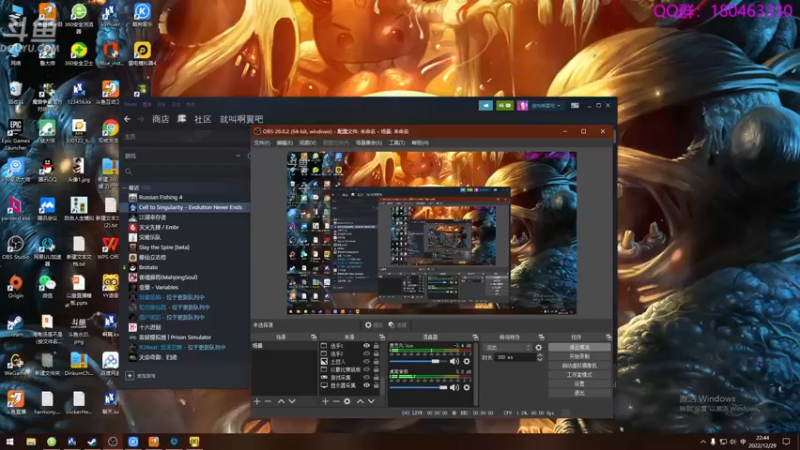This screenshot has width=800, height=450.
Task: Open microphone audio settings gear in mixer
Action: tap(466, 361)
